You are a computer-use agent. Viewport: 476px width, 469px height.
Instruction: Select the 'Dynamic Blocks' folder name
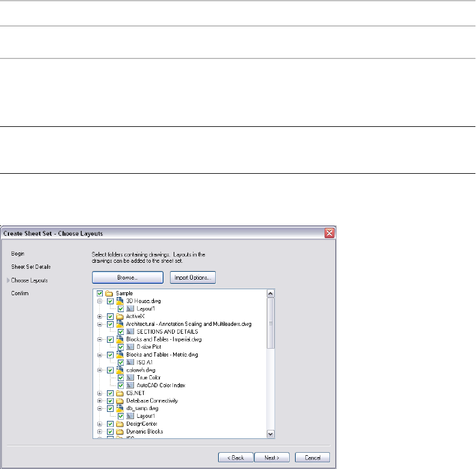click(x=145, y=431)
